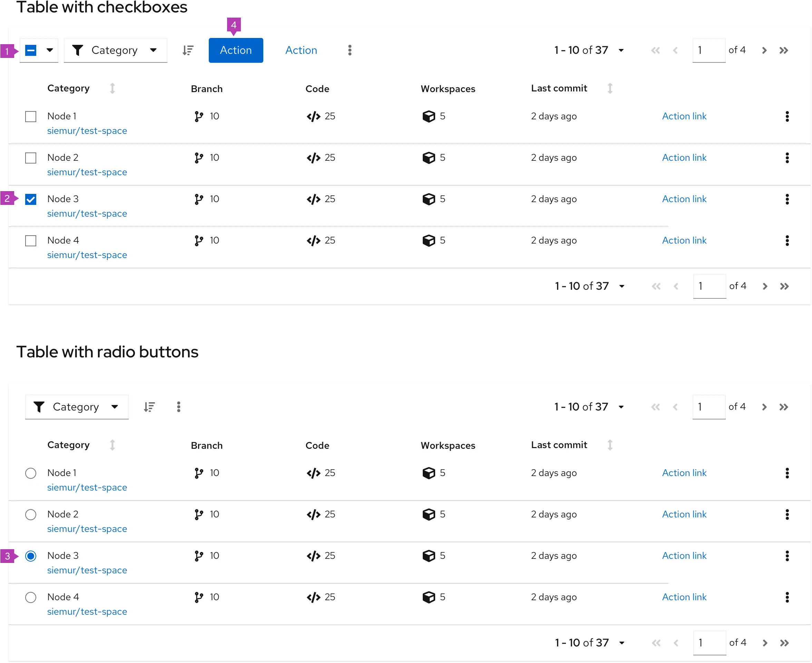The width and height of the screenshot is (812, 663).
Task: Enable the checkbox for Node 1 row
Action: click(30, 116)
